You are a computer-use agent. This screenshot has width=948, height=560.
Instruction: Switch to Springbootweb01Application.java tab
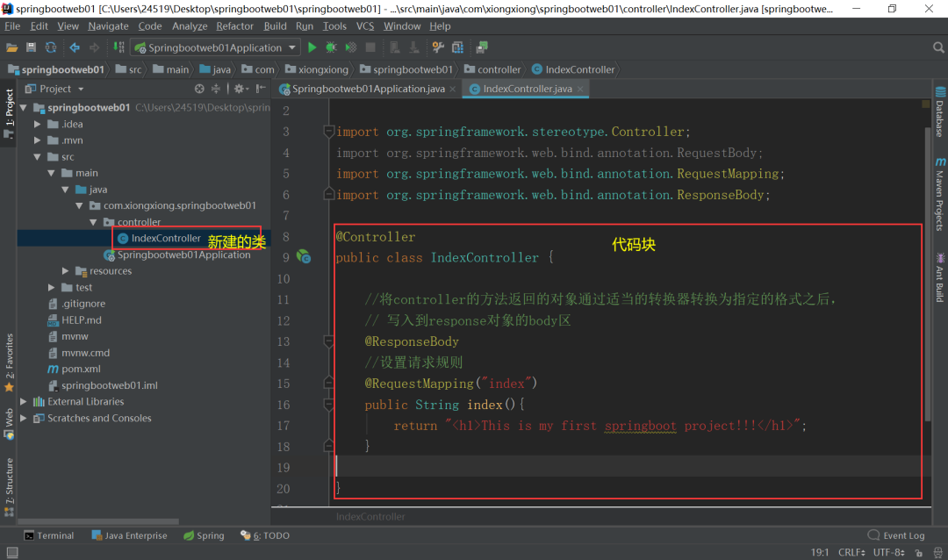point(368,89)
